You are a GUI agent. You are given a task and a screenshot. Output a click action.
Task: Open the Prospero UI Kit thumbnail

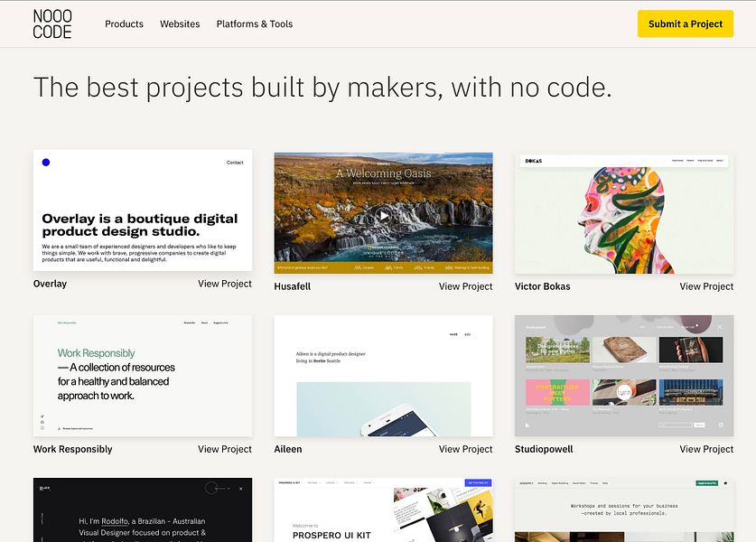pyautogui.click(x=383, y=509)
